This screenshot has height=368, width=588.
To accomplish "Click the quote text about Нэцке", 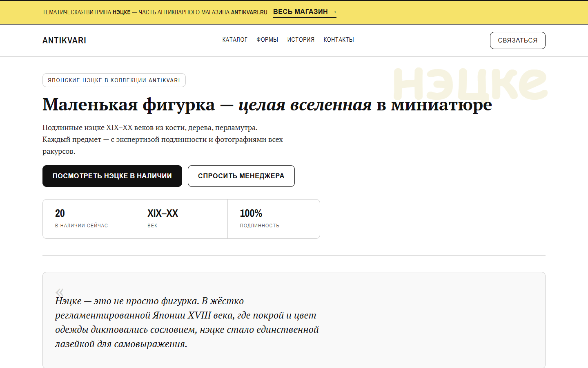I will point(187,322).
